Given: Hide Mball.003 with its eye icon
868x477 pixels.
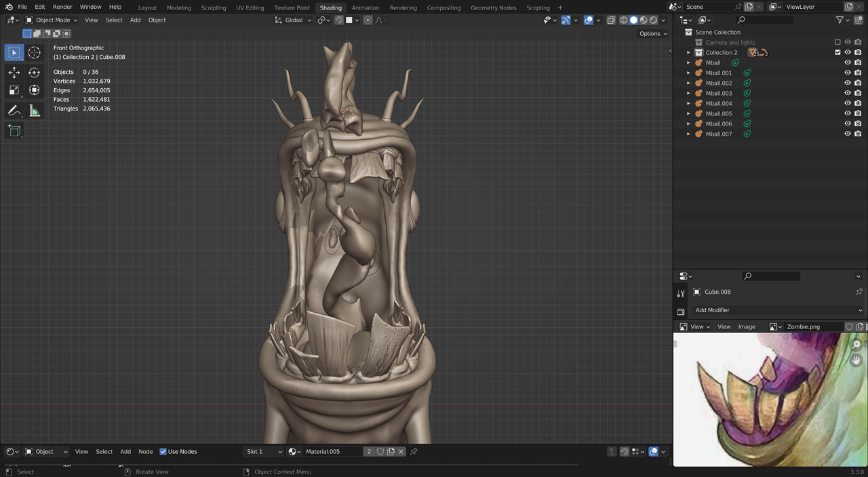Looking at the screenshot, I should coord(847,94).
